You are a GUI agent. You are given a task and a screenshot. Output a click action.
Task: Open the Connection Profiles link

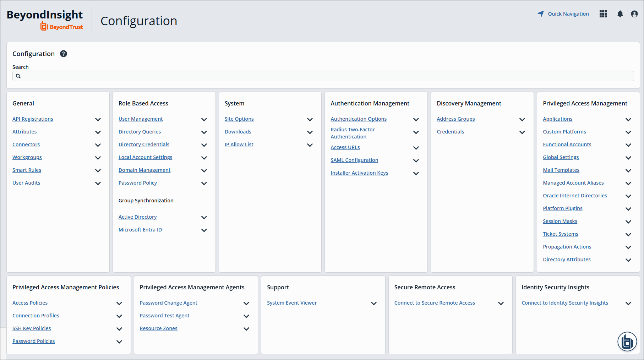36,316
